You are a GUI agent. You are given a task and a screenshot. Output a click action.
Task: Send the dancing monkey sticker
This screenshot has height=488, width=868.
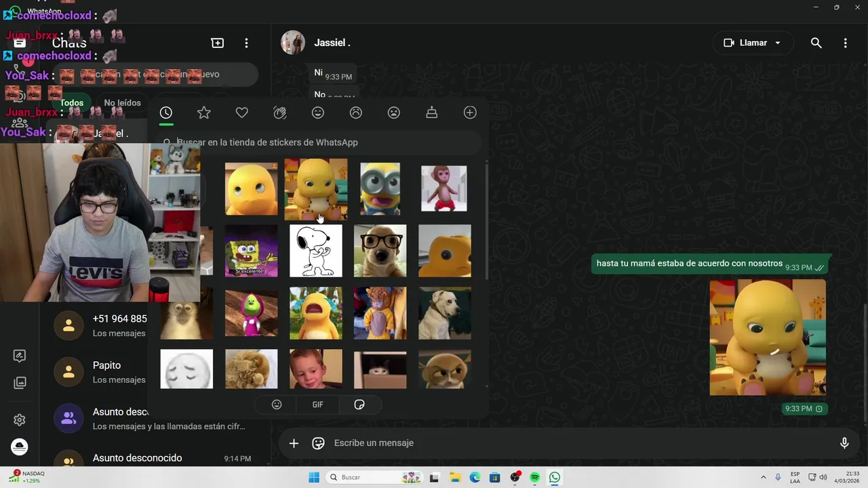(x=444, y=188)
